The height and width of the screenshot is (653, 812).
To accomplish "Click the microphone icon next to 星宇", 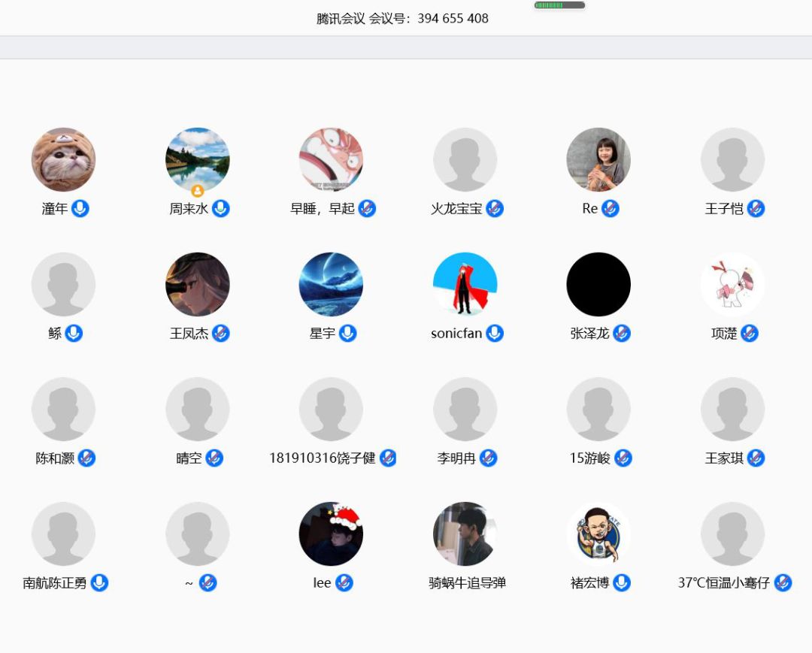I will (x=347, y=333).
